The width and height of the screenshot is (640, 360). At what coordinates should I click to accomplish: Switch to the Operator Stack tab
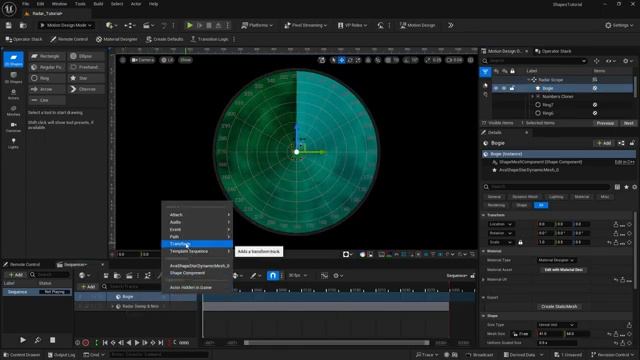click(x=553, y=51)
